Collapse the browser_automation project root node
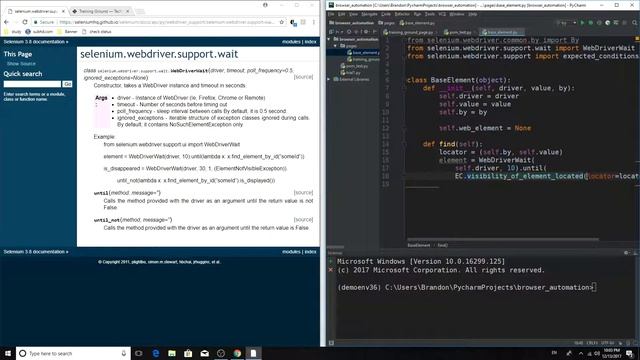The height and width of the screenshot is (360, 640). [329, 39]
